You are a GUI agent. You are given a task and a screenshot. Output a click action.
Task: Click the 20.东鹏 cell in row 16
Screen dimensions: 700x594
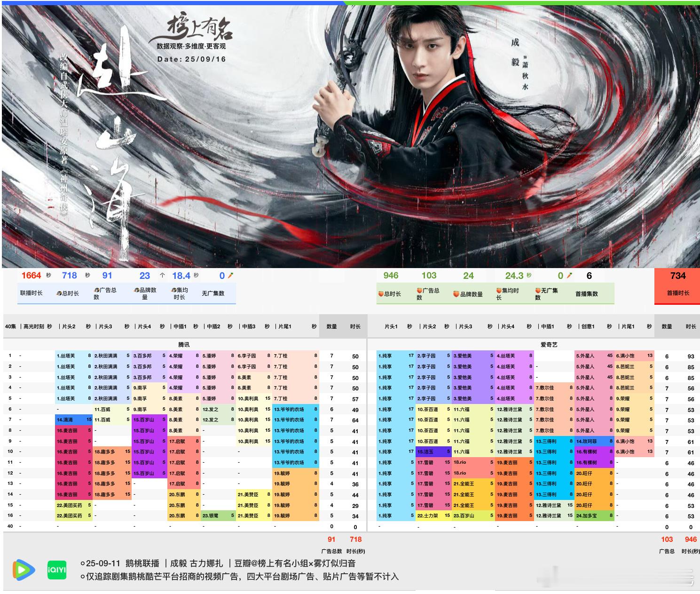tap(184, 515)
